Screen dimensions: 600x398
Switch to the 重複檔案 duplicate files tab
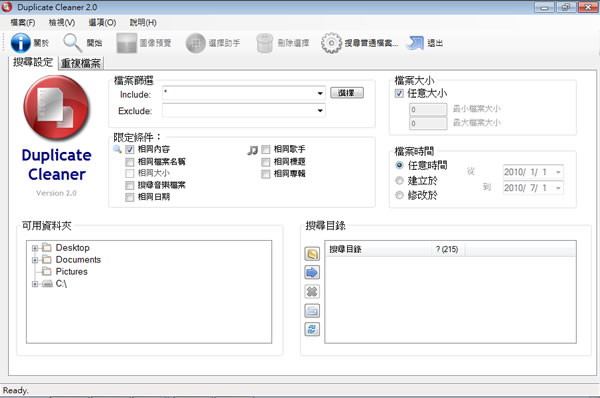(81, 64)
